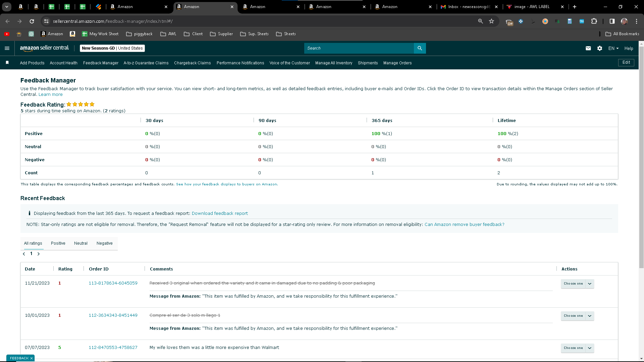The width and height of the screenshot is (644, 362).
Task: Click the bookmark flag icon in navigation bar
Action: tap(7, 63)
